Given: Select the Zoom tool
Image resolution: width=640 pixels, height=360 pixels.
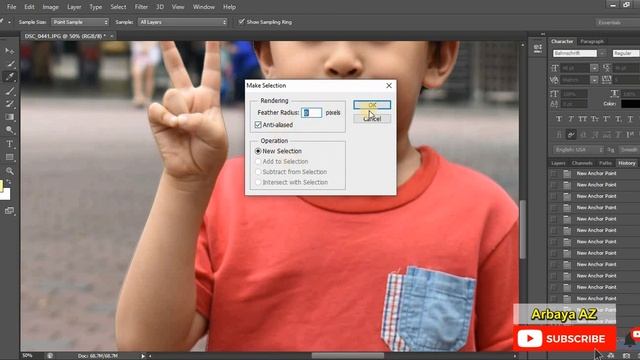Looking at the screenshot, I should (x=9, y=171).
